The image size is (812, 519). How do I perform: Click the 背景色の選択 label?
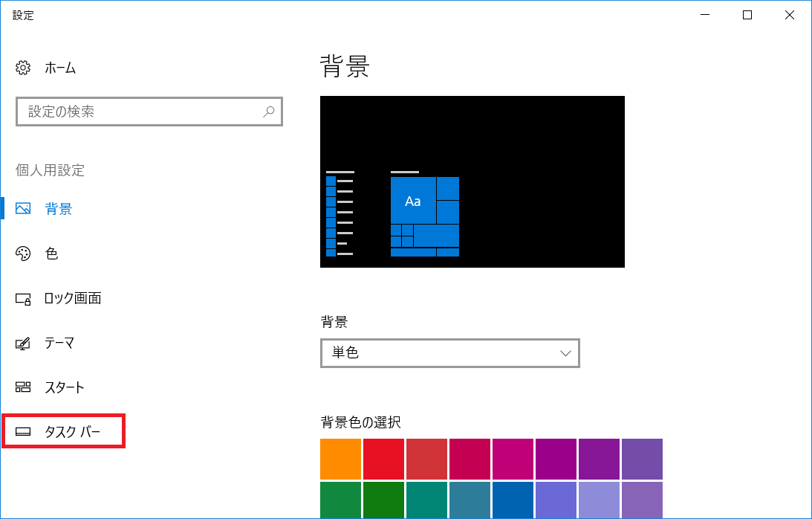pyautogui.click(x=360, y=422)
